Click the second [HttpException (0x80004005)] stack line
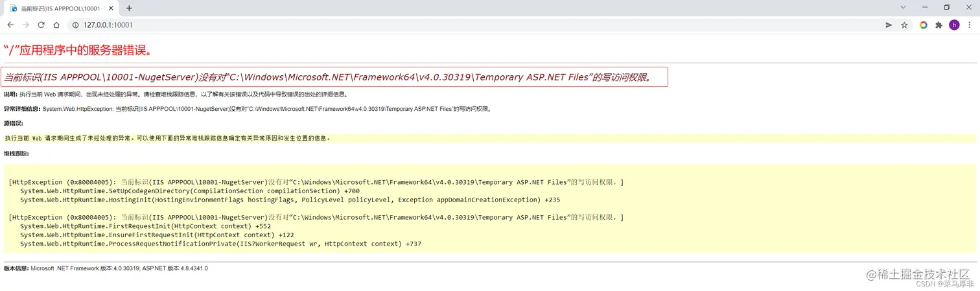The height and width of the screenshot is (291, 980). 316,218
